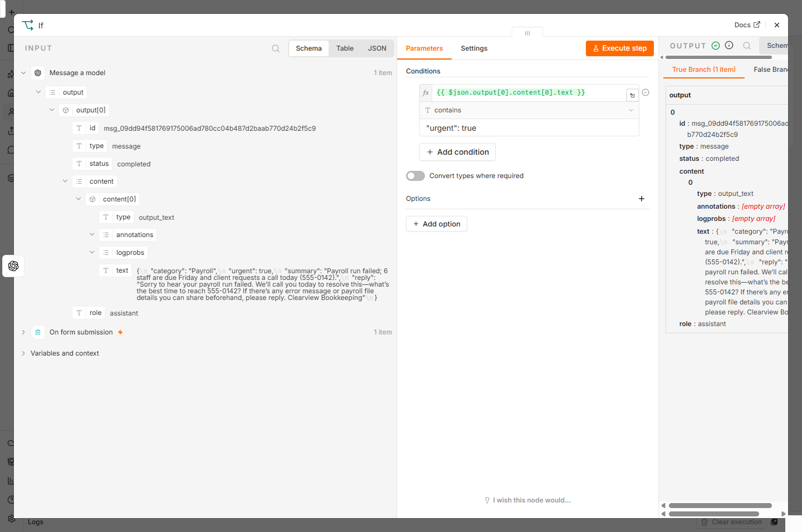Expand the On form submission node
This screenshot has height=532, width=802.
[x=23, y=332]
